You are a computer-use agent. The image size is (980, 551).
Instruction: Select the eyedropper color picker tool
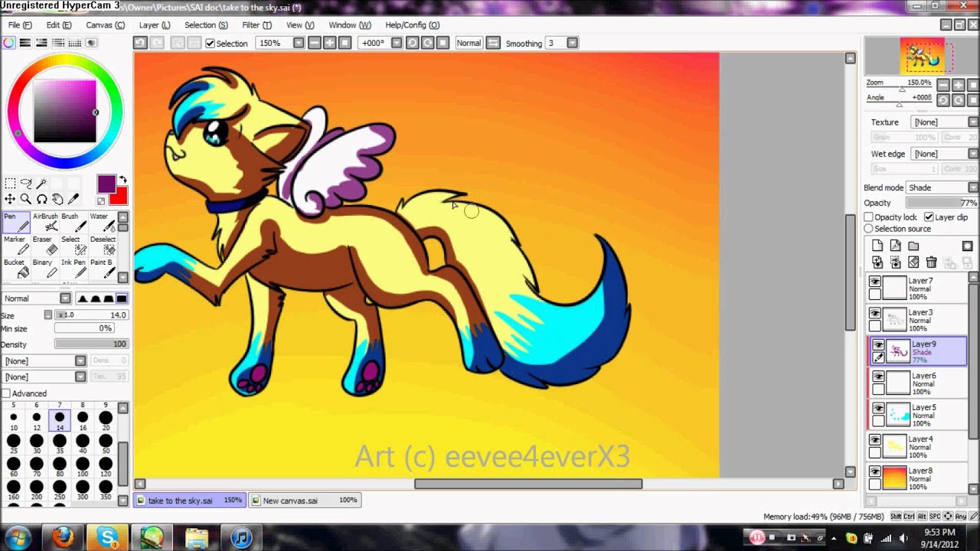[x=73, y=199]
